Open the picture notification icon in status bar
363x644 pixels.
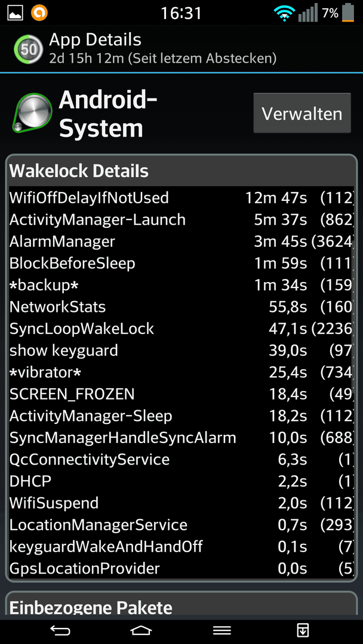(16, 13)
